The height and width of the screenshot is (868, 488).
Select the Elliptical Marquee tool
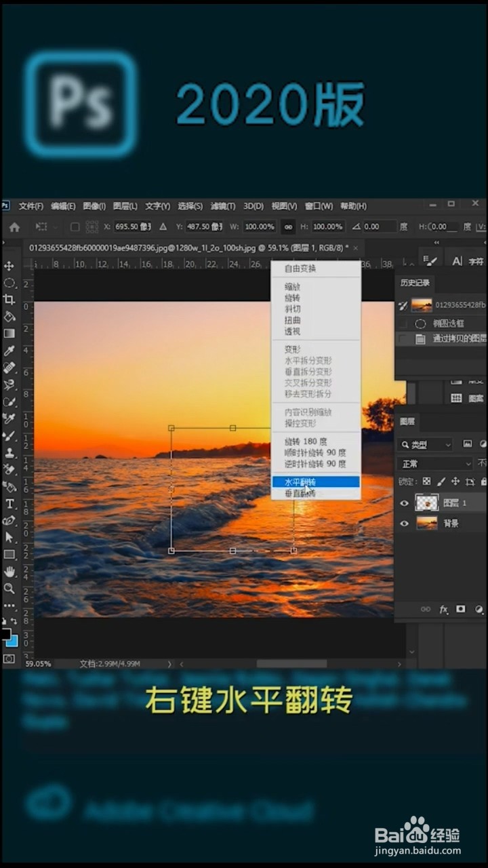(9, 283)
